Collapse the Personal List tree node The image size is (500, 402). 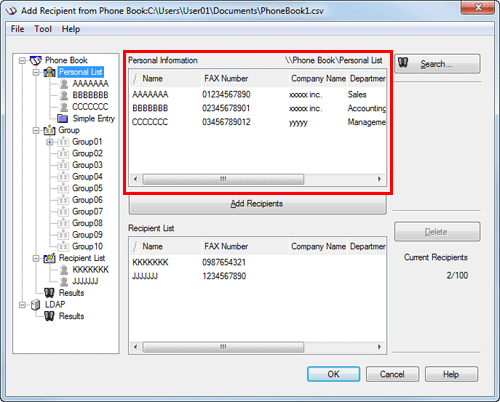(x=36, y=72)
